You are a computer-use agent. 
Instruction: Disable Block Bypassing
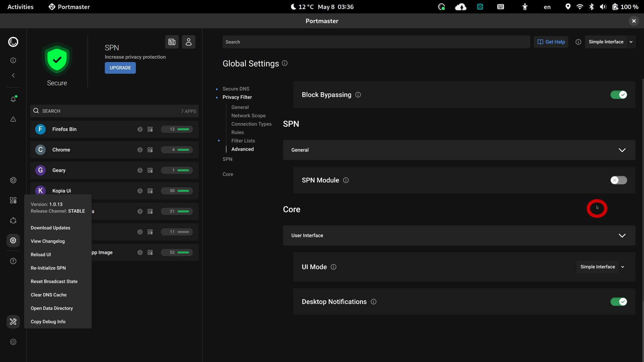coord(619,95)
